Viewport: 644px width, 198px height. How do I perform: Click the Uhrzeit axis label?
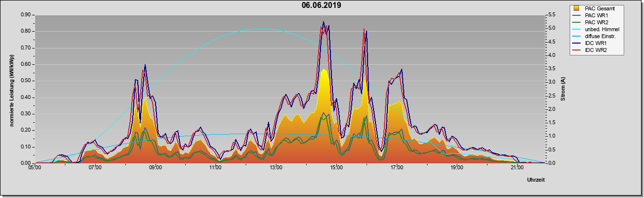click(536, 180)
